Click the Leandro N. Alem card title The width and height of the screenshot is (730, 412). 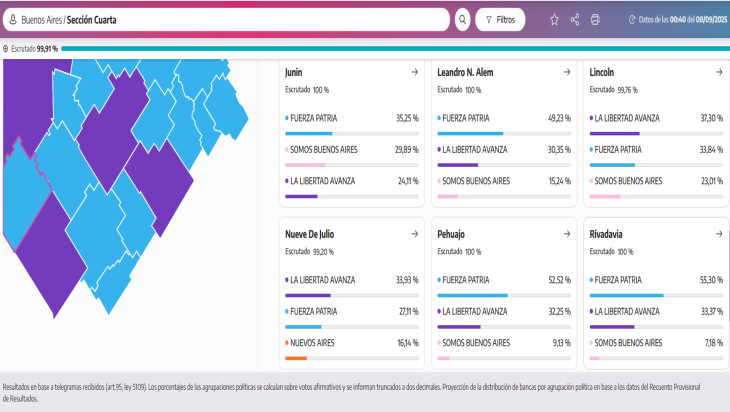(465, 72)
